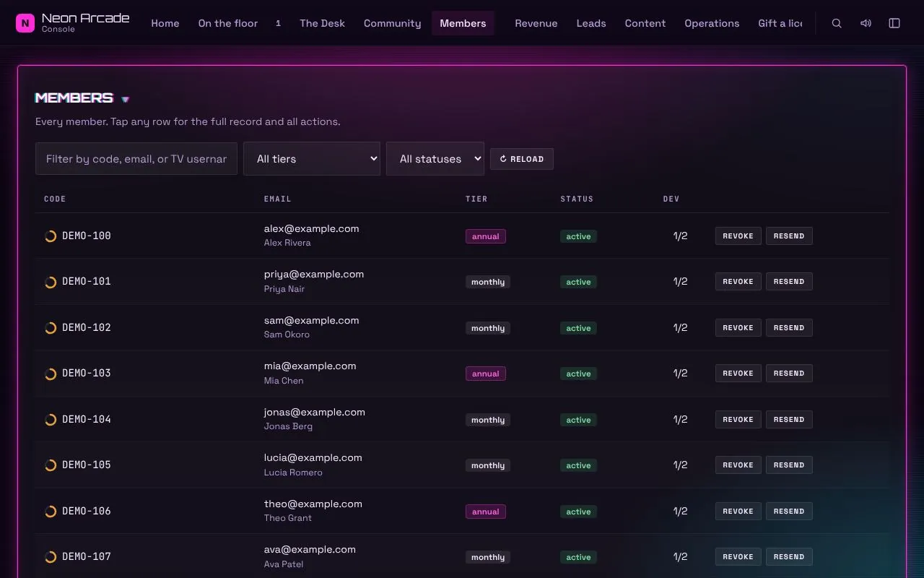Click the name Ava Patel
Screen dimensions: 924x578
284,564
